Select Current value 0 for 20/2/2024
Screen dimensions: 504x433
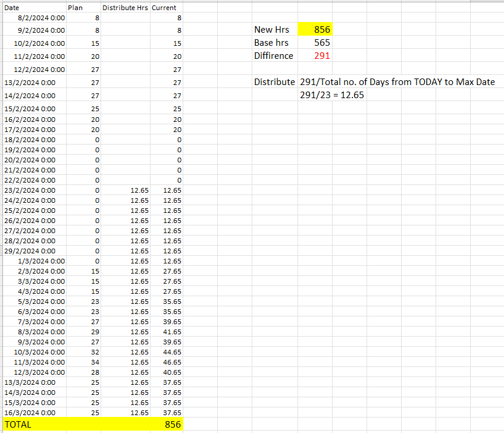coord(167,160)
